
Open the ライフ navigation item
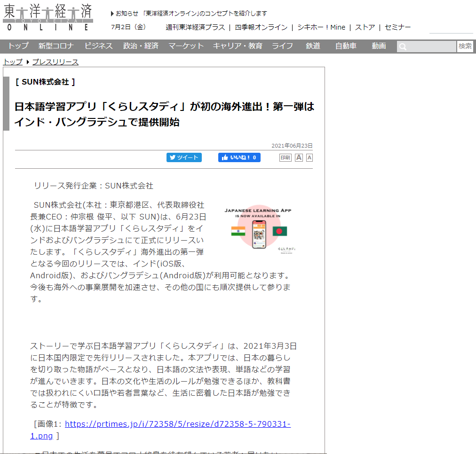[x=282, y=46]
